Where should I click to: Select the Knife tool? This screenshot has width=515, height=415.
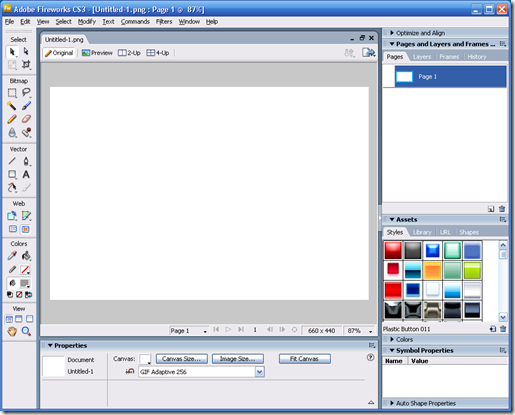pyautogui.click(x=26, y=188)
